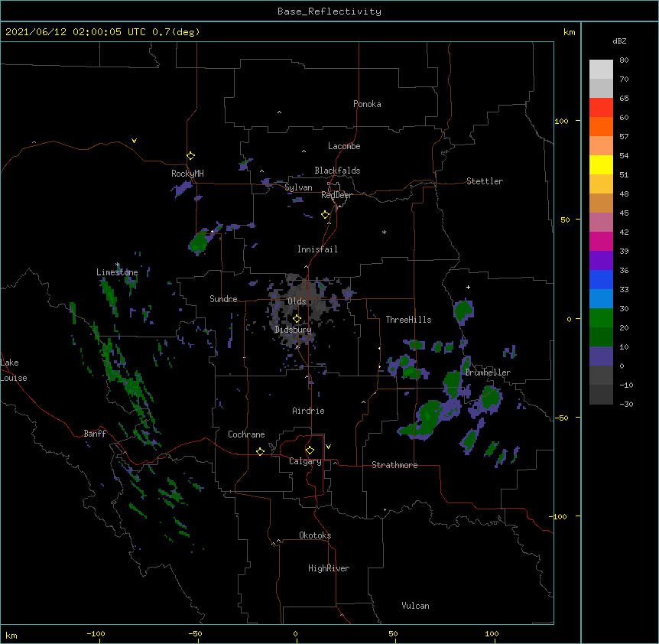The height and width of the screenshot is (644, 659).
Task: Click the white asterisk marker east of Innisfail
Action: pyautogui.click(x=384, y=232)
